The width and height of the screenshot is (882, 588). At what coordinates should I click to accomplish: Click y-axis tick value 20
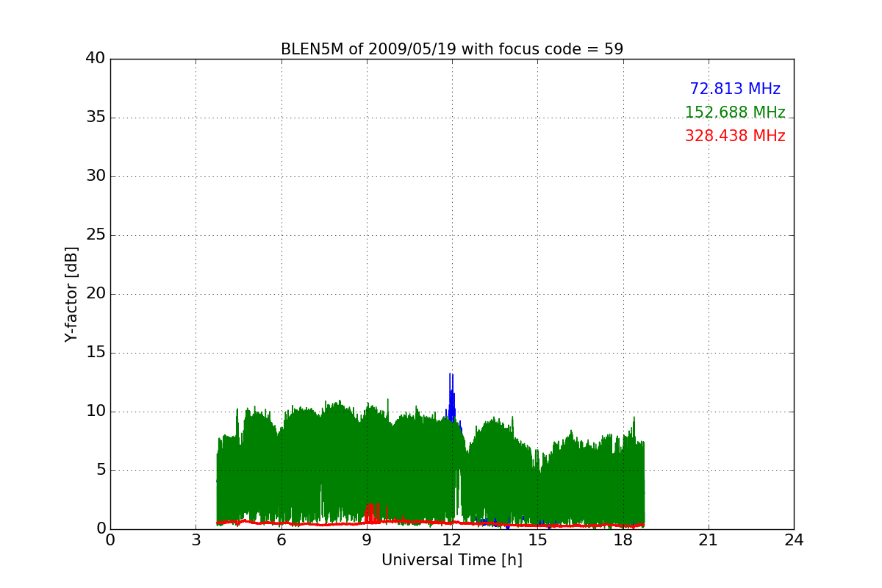click(x=96, y=294)
